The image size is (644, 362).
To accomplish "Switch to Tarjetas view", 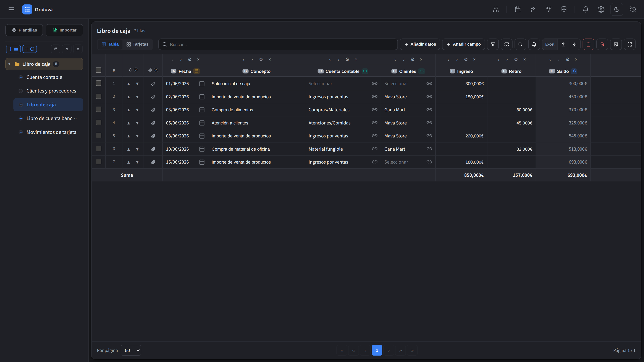I will (x=138, y=44).
